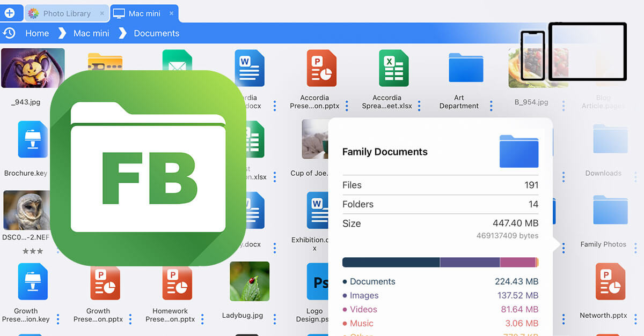Open more options for Art Department folder
Screen dimensions: 644x336
[491, 106]
